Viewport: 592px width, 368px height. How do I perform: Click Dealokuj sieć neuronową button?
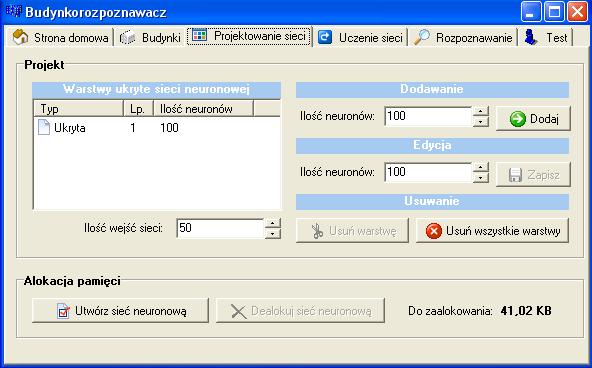(301, 311)
